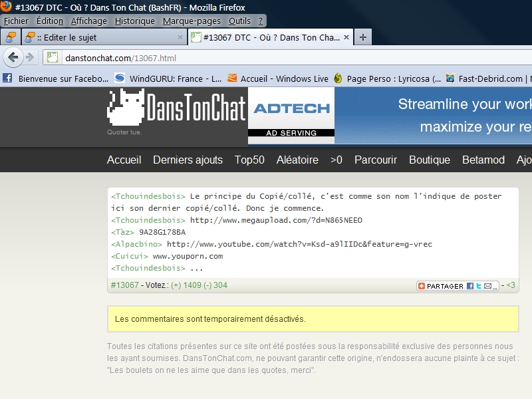The image size is (532, 399).
Task: Vote down with (-) 304
Action: (x=215, y=285)
